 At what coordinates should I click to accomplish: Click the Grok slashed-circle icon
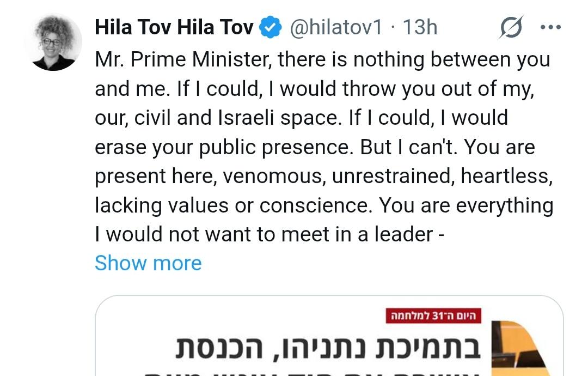tap(511, 27)
